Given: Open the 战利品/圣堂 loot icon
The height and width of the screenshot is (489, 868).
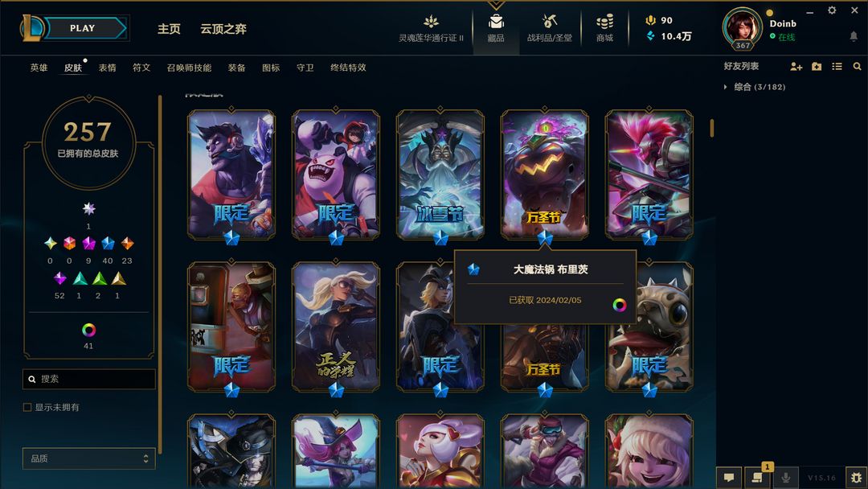Looking at the screenshot, I should click(x=549, y=23).
